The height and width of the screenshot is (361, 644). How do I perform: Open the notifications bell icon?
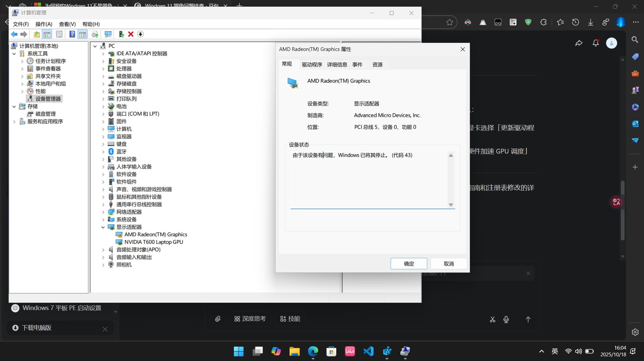[x=596, y=43]
